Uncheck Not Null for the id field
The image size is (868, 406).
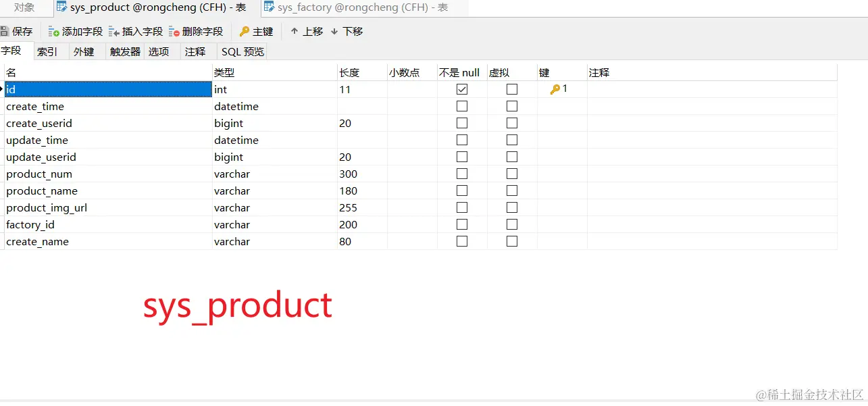pyautogui.click(x=462, y=89)
